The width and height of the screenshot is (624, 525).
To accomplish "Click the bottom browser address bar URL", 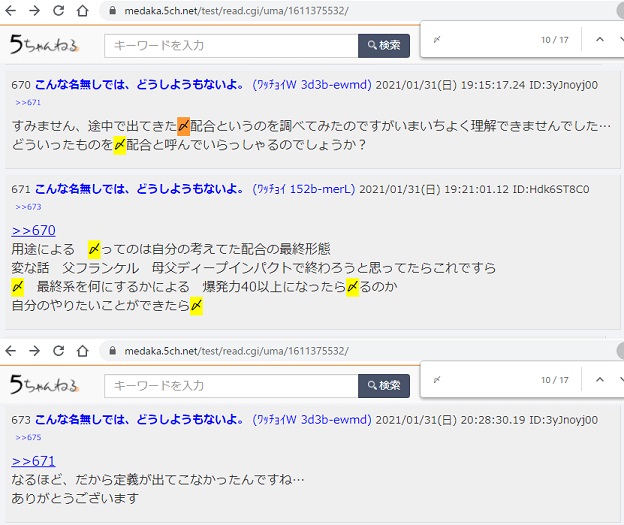I will pos(236,351).
